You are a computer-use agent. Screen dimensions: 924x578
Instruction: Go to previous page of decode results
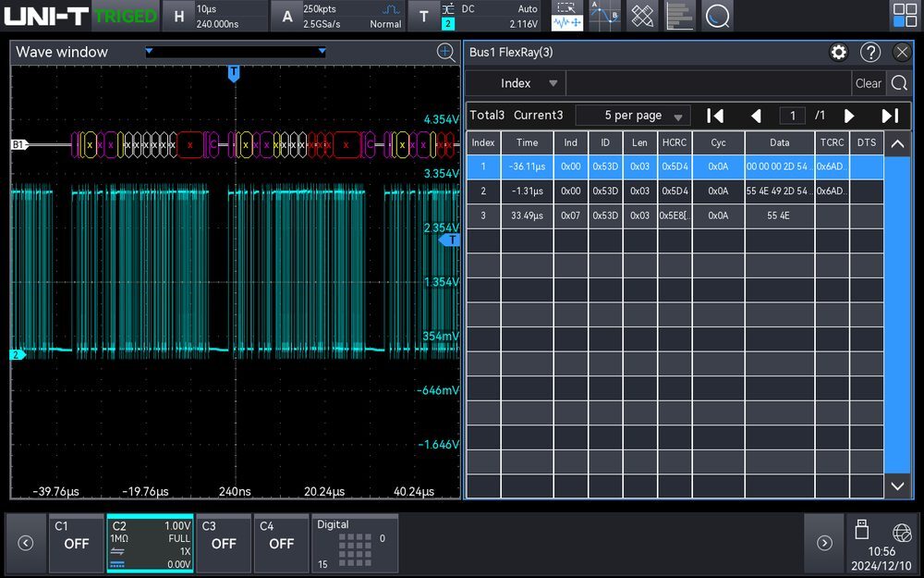click(756, 116)
